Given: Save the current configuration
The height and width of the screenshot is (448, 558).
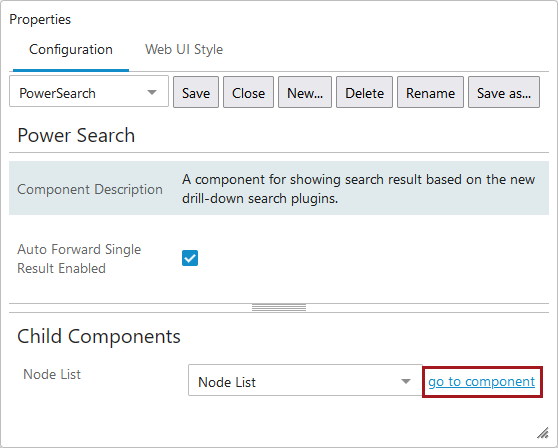Looking at the screenshot, I should 196,92.
